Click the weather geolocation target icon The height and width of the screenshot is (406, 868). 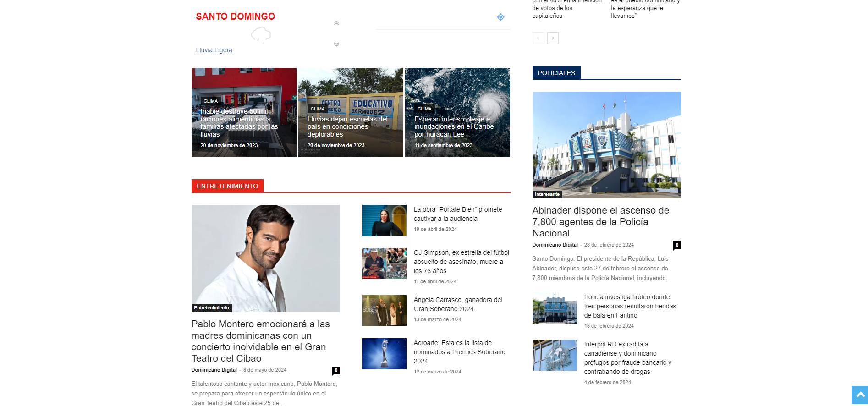500,17
